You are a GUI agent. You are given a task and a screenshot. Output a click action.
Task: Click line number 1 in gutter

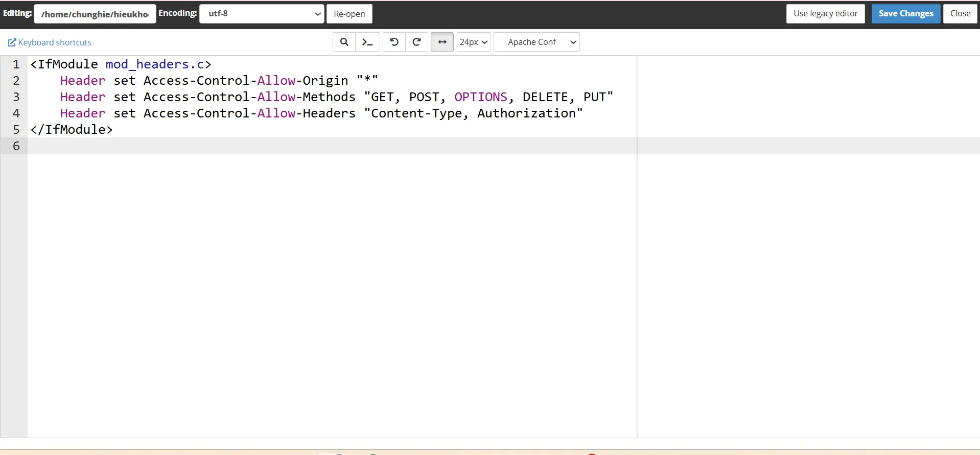16,64
